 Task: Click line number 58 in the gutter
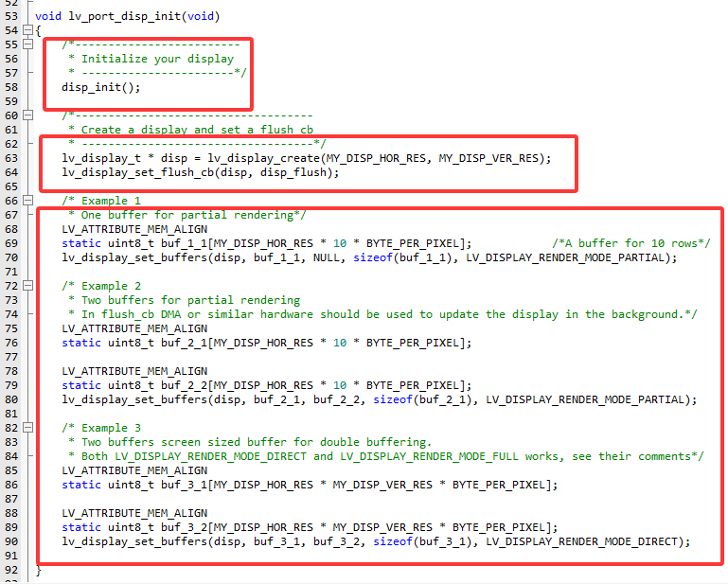[10, 87]
